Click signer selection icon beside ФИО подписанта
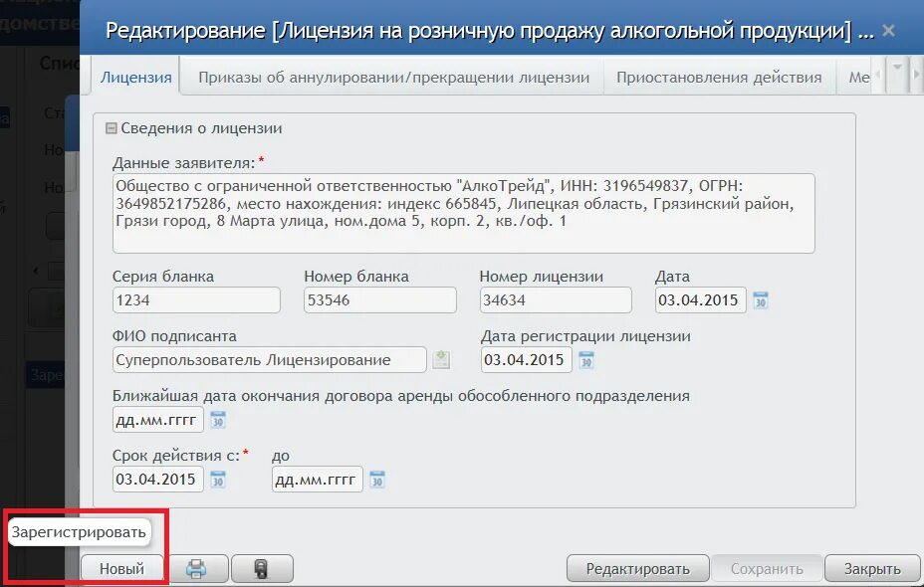The image size is (924, 587). (441, 360)
